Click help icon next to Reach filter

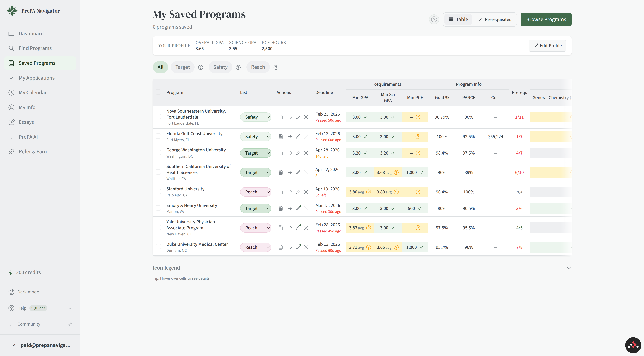276,67
